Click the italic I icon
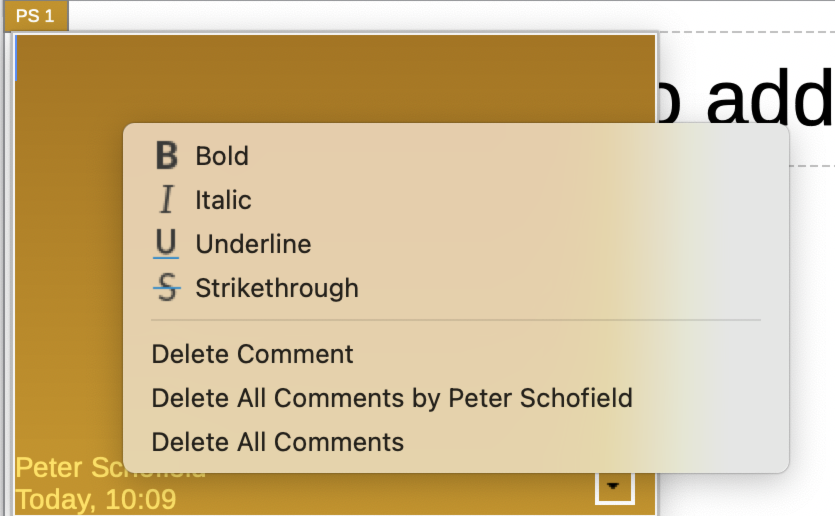The height and width of the screenshot is (516, 835). tap(167, 200)
